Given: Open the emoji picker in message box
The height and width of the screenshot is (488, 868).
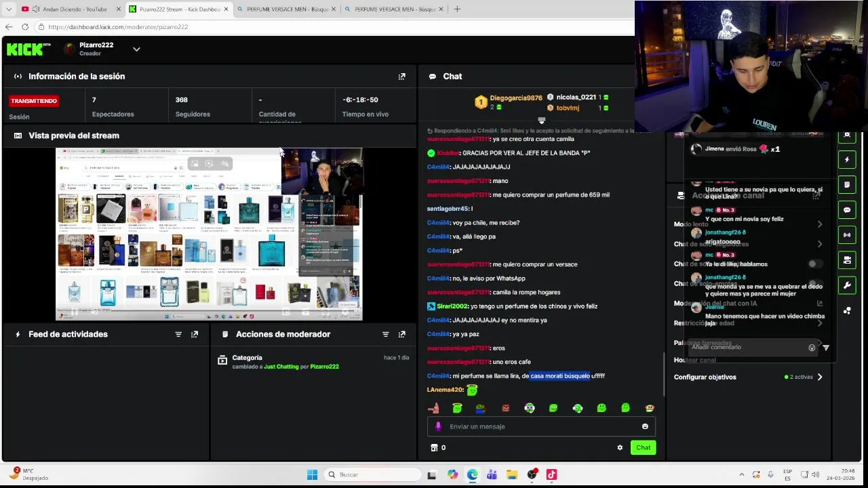Looking at the screenshot, I should click(645, 426).
